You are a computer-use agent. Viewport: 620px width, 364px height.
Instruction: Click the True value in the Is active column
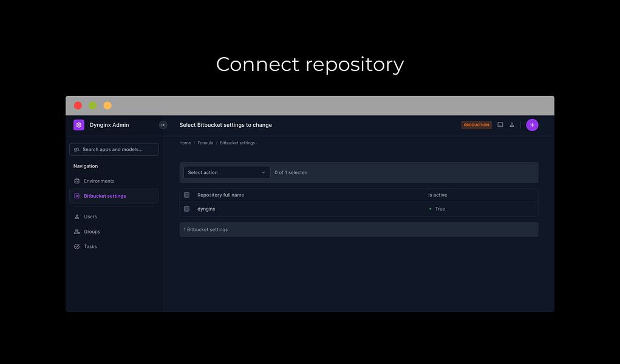coord(440,209)
